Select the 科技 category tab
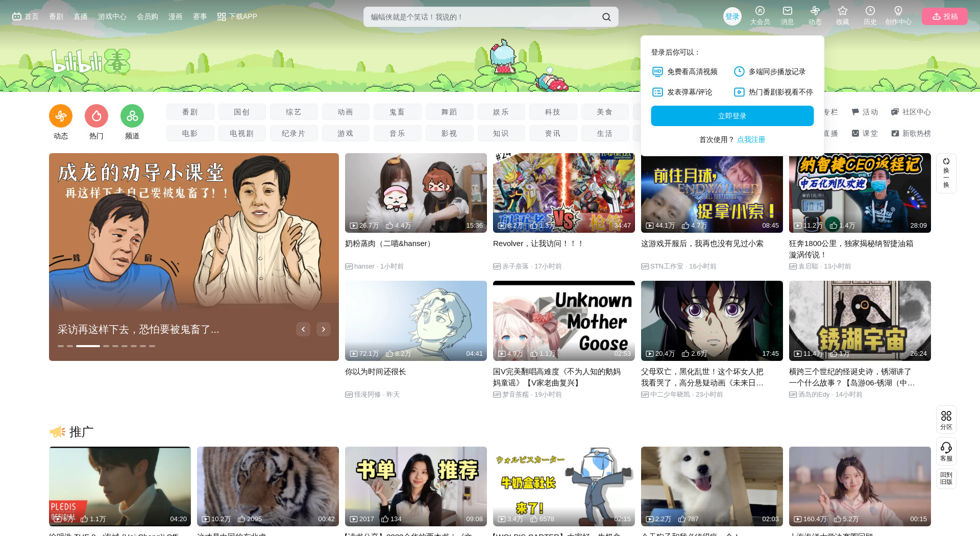 click(x=553, y=112)
